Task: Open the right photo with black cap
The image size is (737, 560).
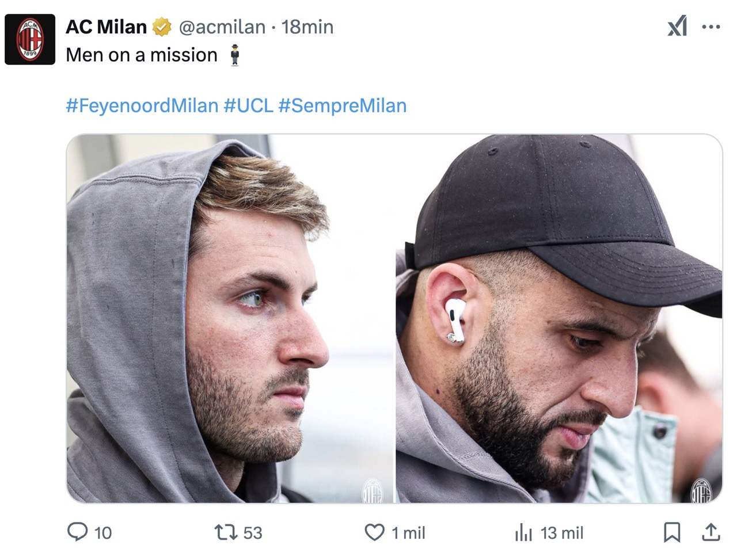Action: [559, 319]
